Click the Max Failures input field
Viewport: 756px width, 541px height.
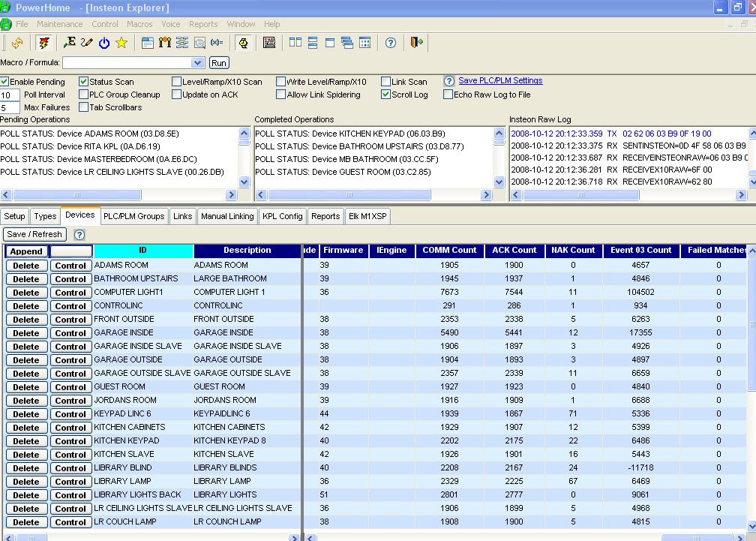10,107
